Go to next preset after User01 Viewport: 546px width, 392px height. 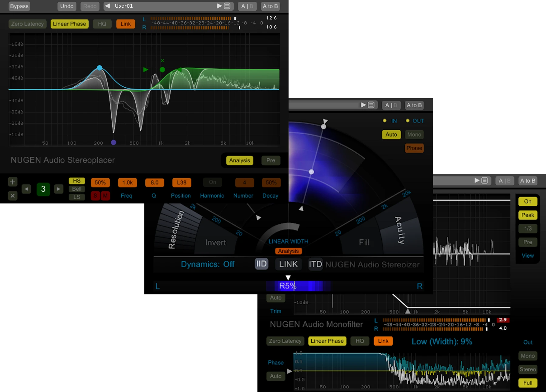click(x=219, y=6)
